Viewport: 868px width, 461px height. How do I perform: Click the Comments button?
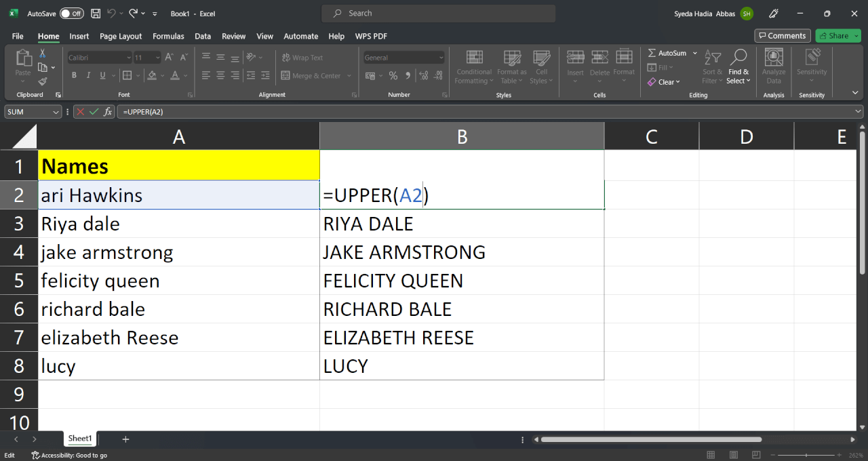point(782,35)
